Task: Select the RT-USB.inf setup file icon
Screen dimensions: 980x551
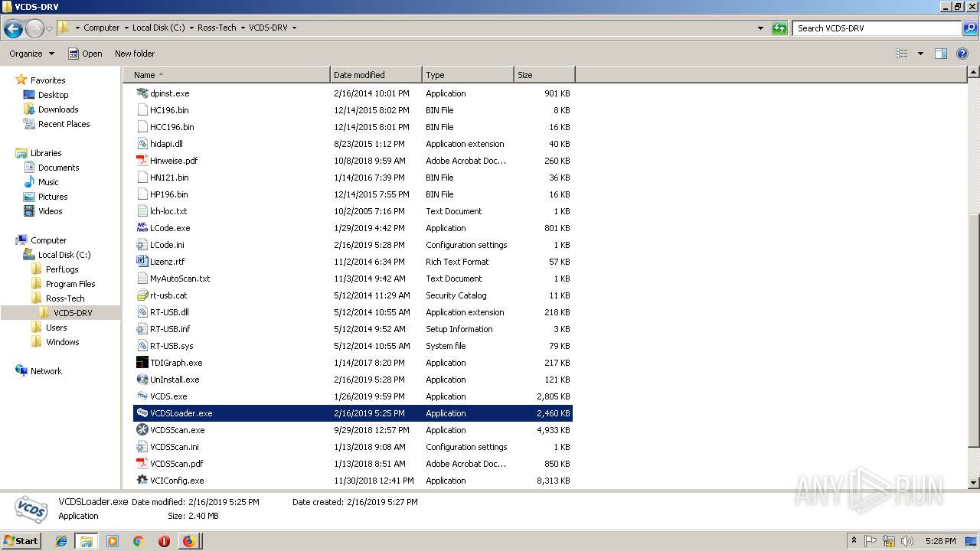Action: click(x=142, y=329)
